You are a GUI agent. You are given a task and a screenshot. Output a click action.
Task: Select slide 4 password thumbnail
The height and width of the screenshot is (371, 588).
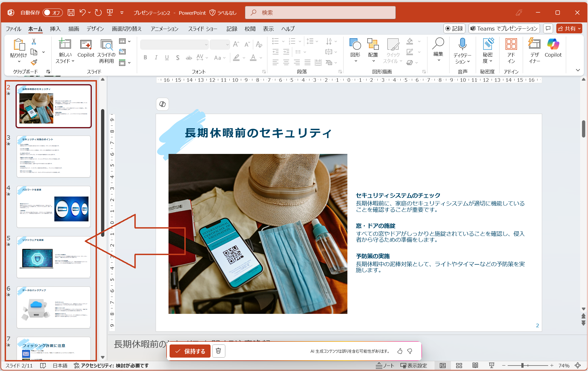click(54, 207)
